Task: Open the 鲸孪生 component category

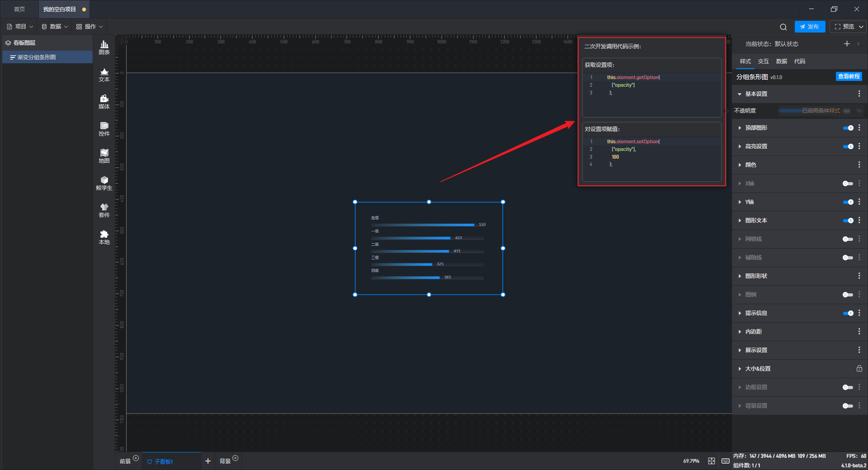Action: click(104, 183)
